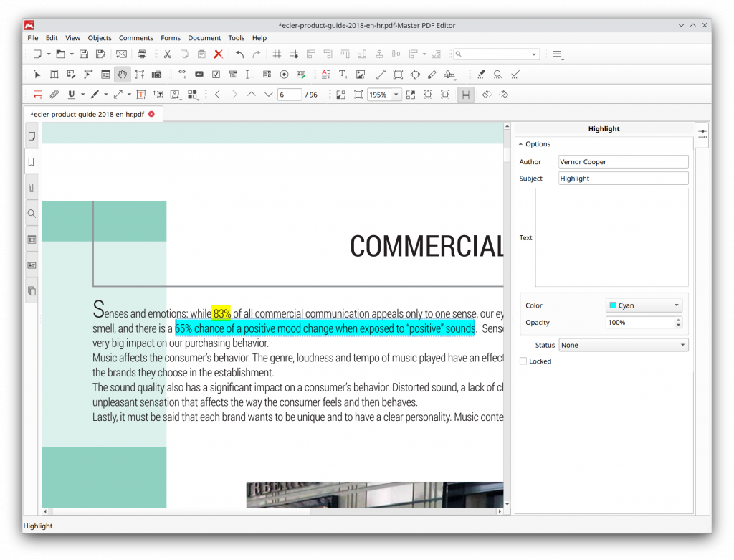
Task: Open the zoom level dropdown at 195%
Action: point(396,95)
